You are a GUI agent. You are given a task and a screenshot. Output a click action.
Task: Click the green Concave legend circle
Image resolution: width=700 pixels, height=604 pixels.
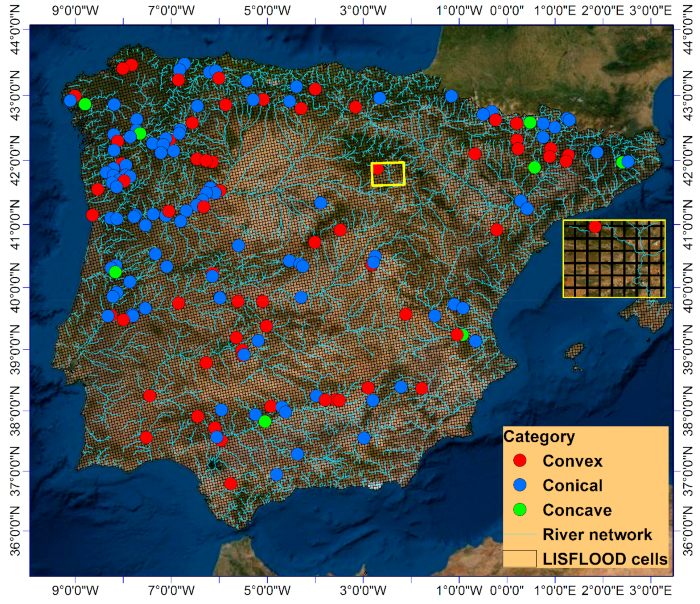tap(520, 509)
